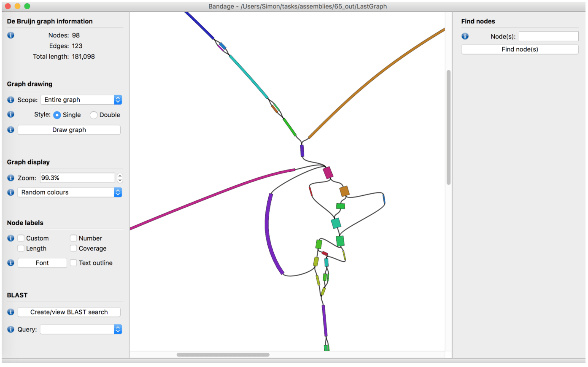Image resolution: width=588 pixels, height=367 pixels.
Task: Open the BLAST Query dropdown
Action: pos(81,329)
